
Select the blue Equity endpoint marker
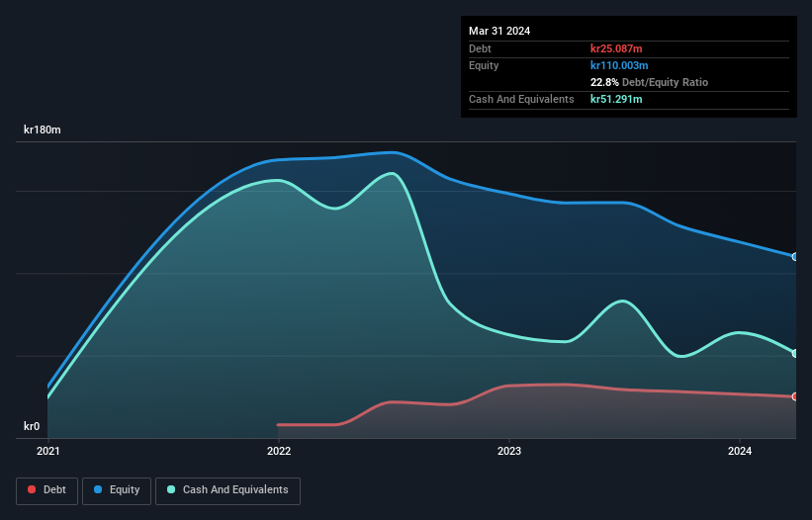click(x=795, y=257)
